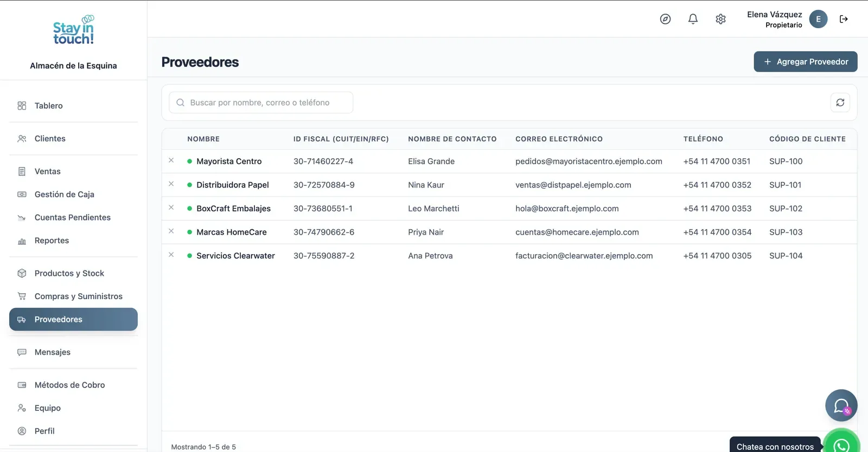The image size is (868, 452).
Task: Remove BoxCraft Embalajes with its X icon
Action: click(x=171, y=208)
